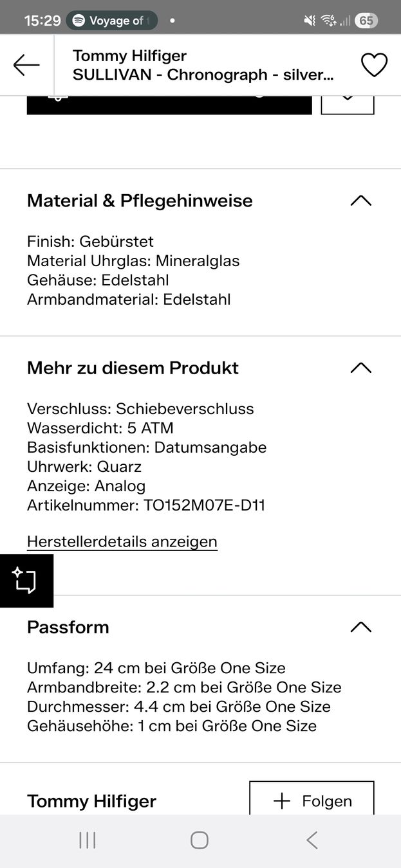Tap the Android back navigation chevron

(x=312, y=840)
